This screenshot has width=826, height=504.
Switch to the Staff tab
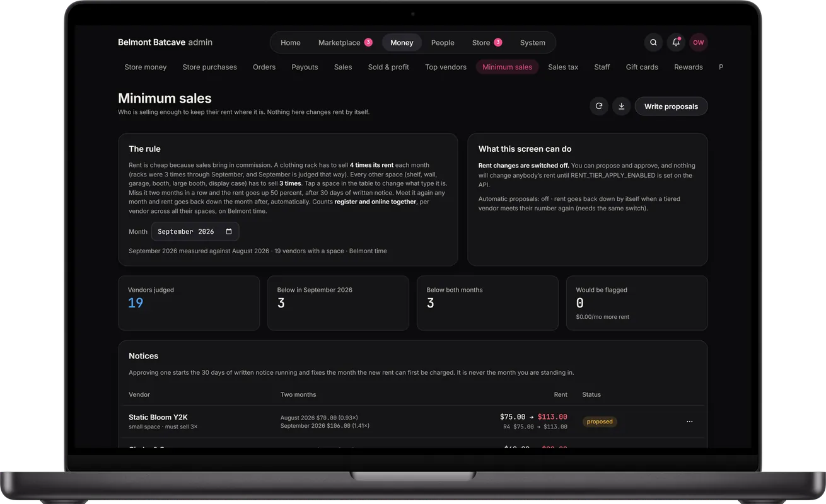pos(602,67)
